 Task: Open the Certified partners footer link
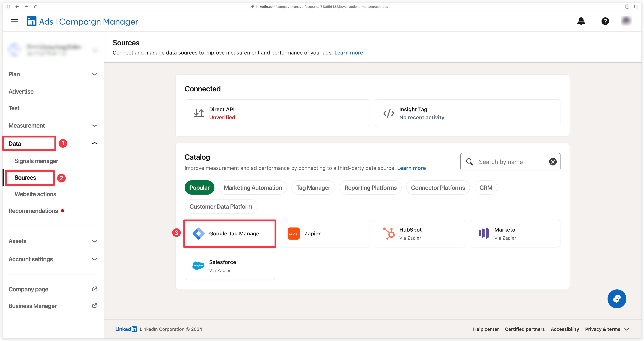click(x=525, y=329)
